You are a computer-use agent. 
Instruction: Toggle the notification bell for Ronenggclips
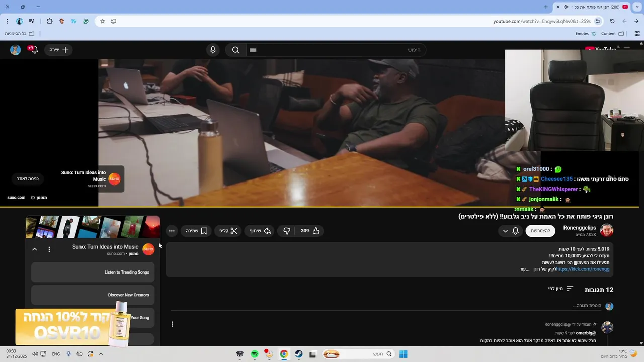516,231
